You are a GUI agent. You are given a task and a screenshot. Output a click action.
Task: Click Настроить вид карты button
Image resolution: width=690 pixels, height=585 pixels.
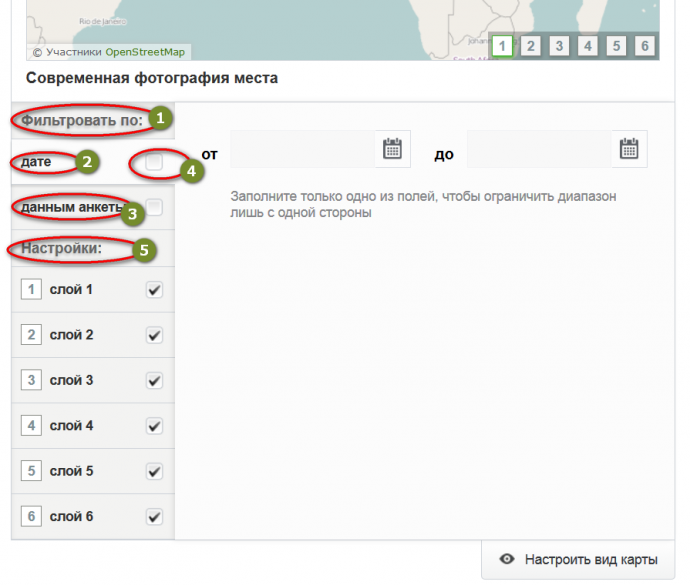(x=578, y=559)
